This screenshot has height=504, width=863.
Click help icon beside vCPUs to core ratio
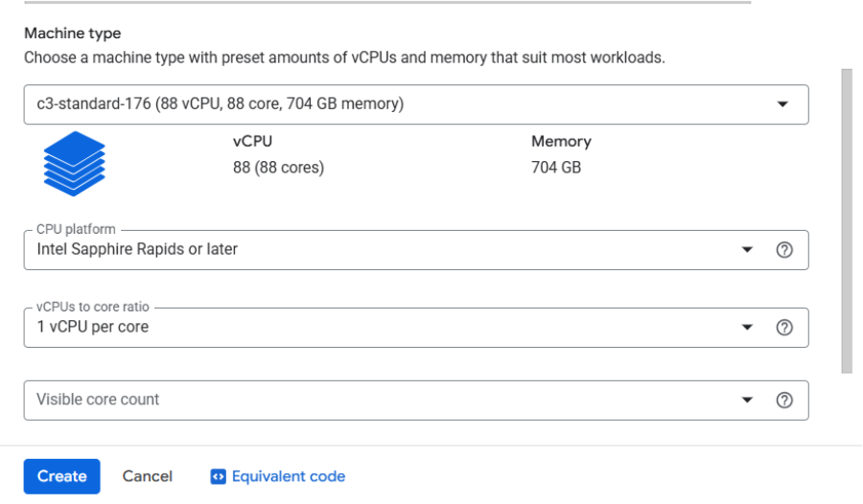point(783,328)
